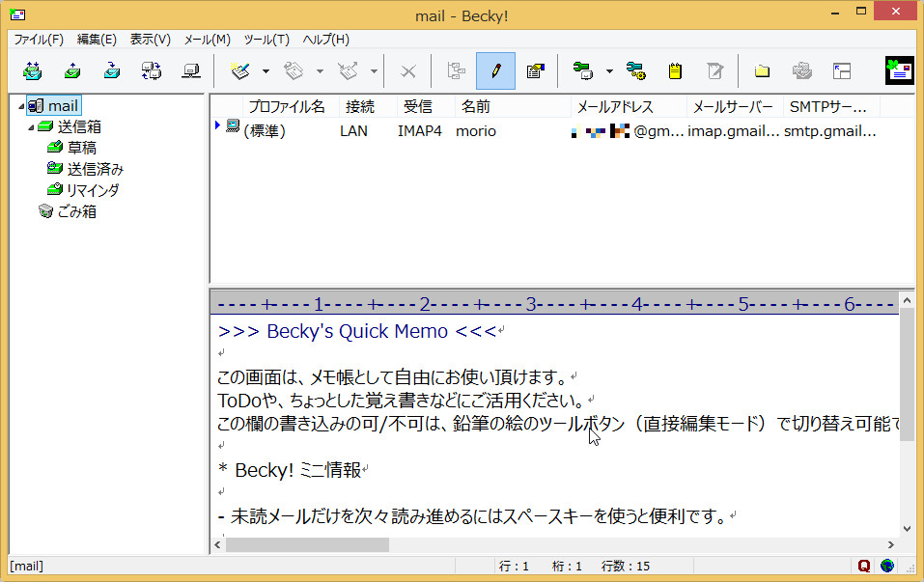The width and height of the screenshot is (924, 582).
Task: Open the yellow clipboard memo icon
Action: [674, 70]
